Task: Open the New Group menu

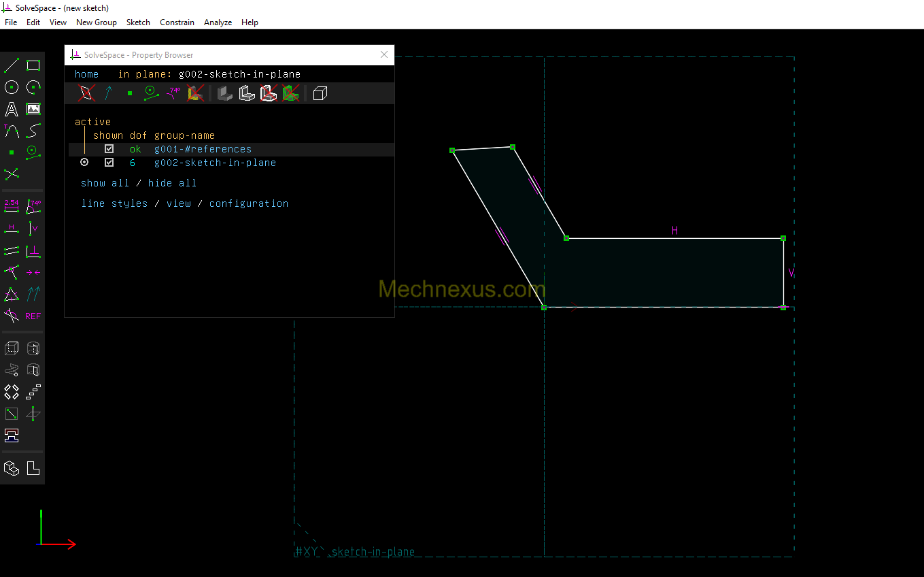Action: [96, 22]
